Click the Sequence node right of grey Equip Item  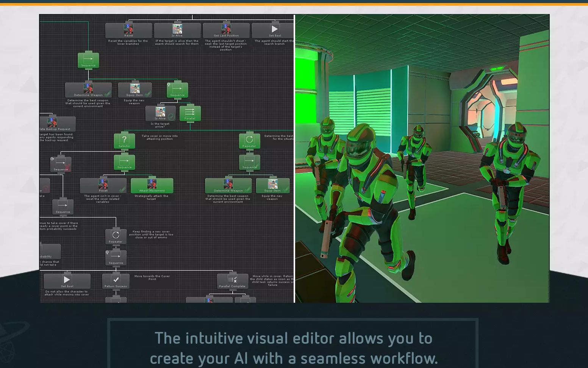click(177, 90)
